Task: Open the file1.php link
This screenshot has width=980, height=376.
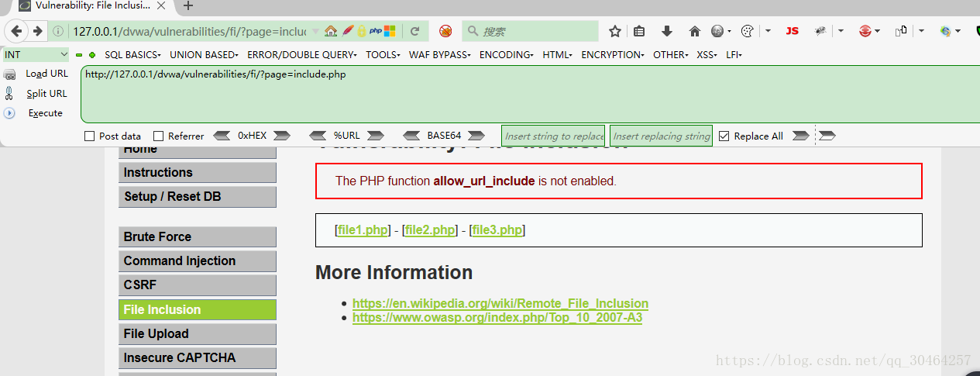Action: [363, 230]
